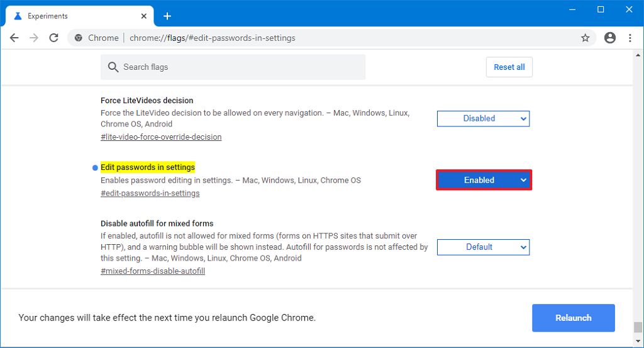Open Edit passwords in settings Enabled dropdown
Screen dimensions: 644x348
[x=484, y=180]
